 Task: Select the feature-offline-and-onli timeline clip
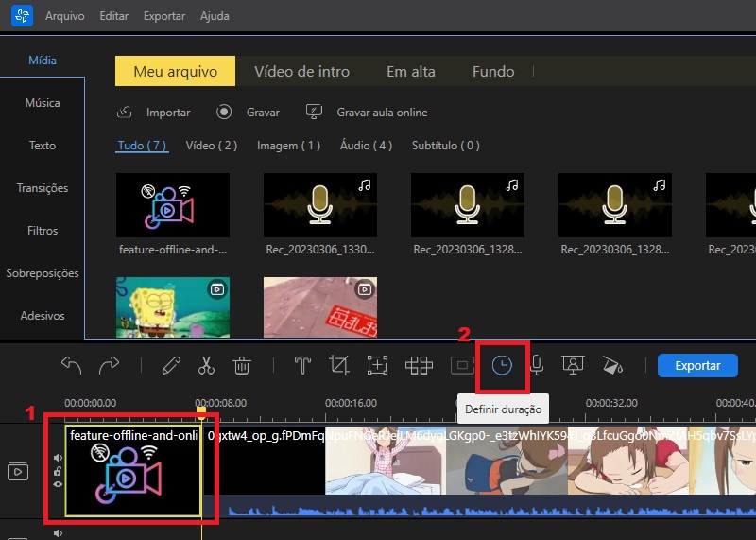133,471
